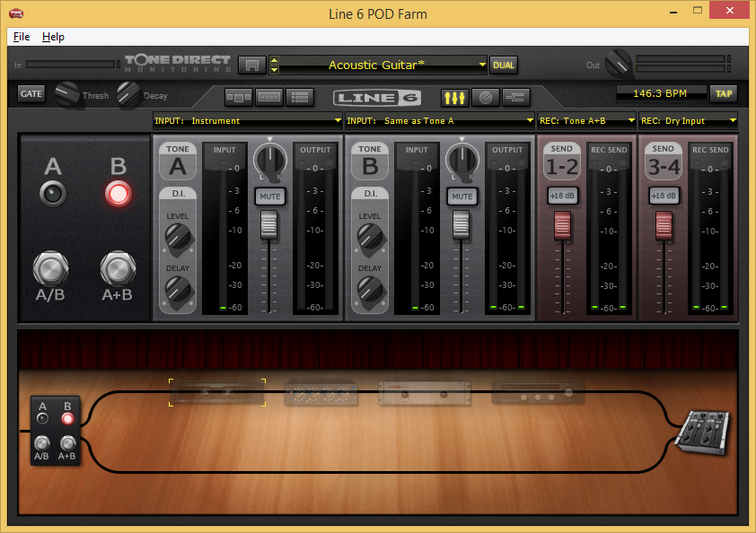Mute Tone B
Screen dimensions: 756x533
[462, 196]
